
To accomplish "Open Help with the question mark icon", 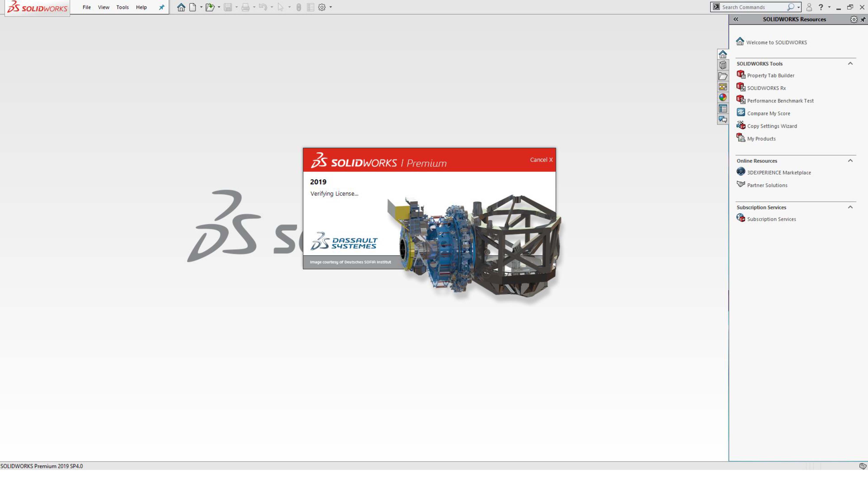I will point(821,7).
